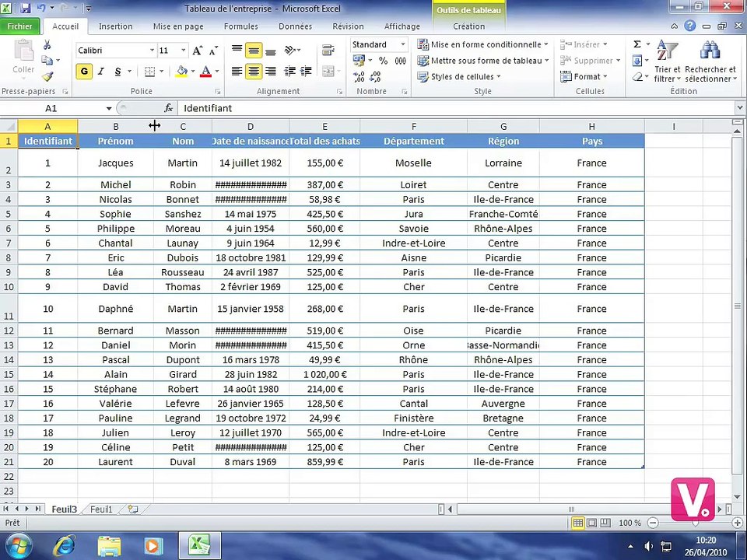This screenshot has height=560, width=747.
Task: Save the workbook with the floppy icon
Action: click(x=25, y=8)
